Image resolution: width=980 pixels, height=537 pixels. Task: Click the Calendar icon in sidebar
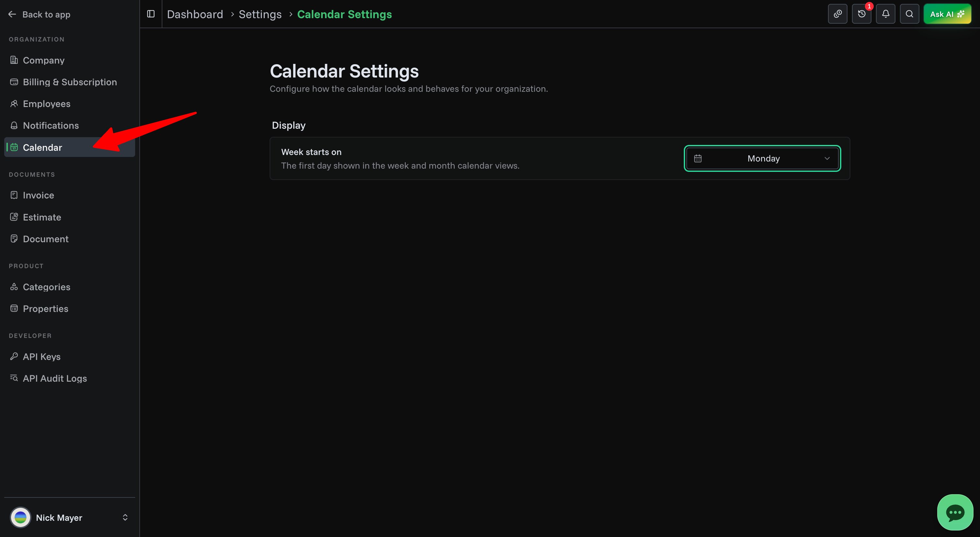14,147
